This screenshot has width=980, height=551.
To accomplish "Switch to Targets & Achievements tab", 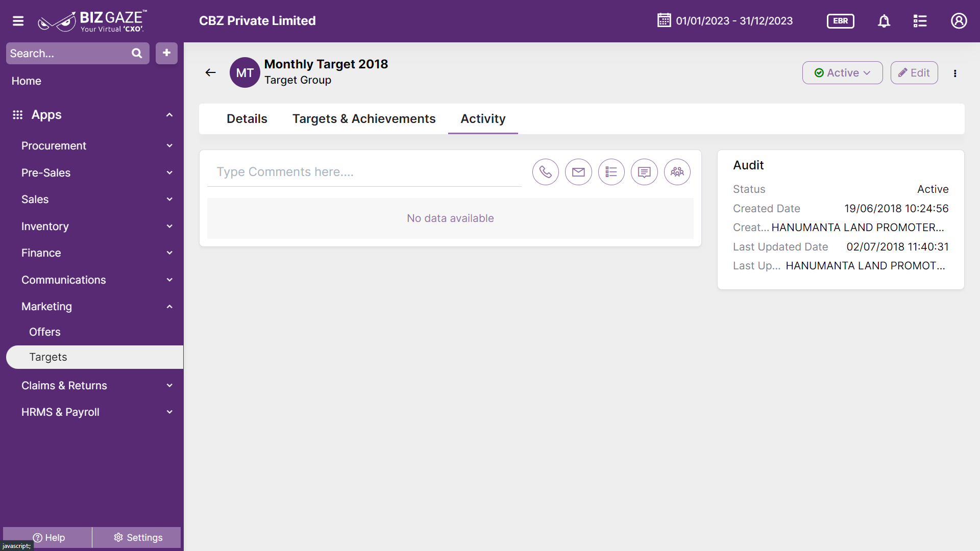I will (x=364, y=119).
